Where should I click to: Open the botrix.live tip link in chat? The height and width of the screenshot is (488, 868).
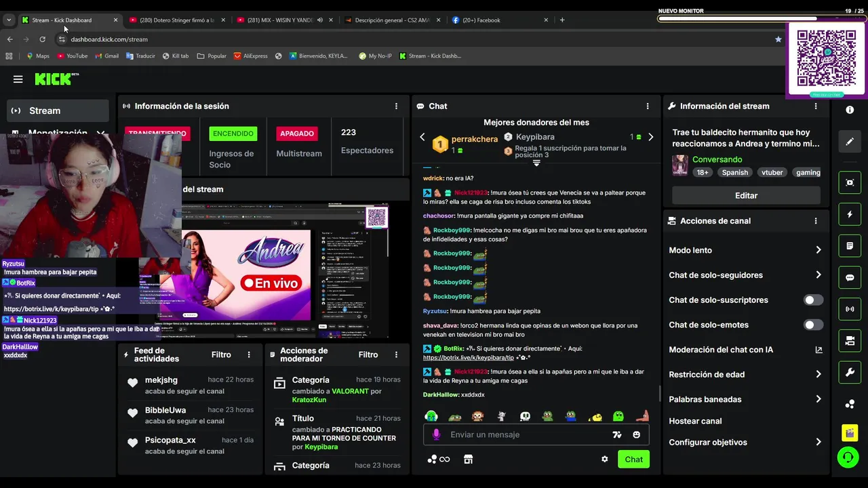[x=469, y=357]
